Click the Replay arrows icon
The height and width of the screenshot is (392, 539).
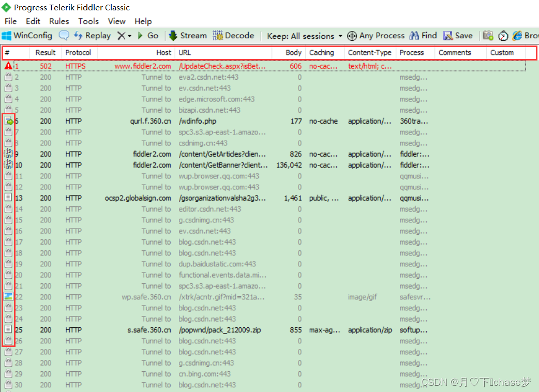tap(79, 35)
